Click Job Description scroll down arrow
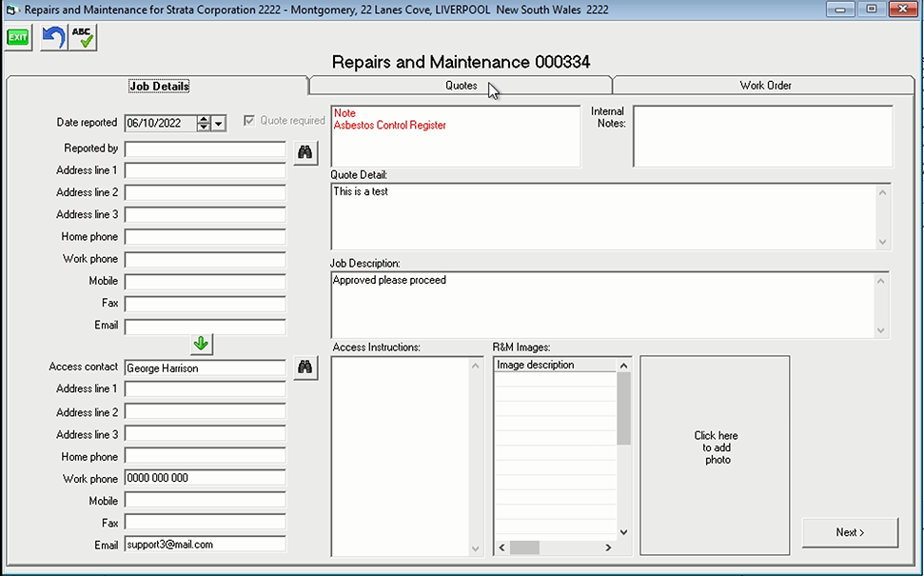Image resolution: width=924 pixels, height=576 pixels. [880, 330]
